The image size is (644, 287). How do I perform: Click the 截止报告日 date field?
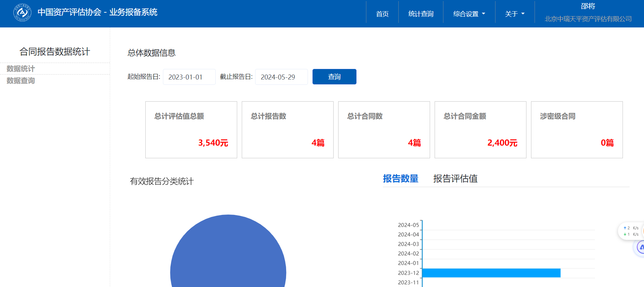click(x=281, y=77)
